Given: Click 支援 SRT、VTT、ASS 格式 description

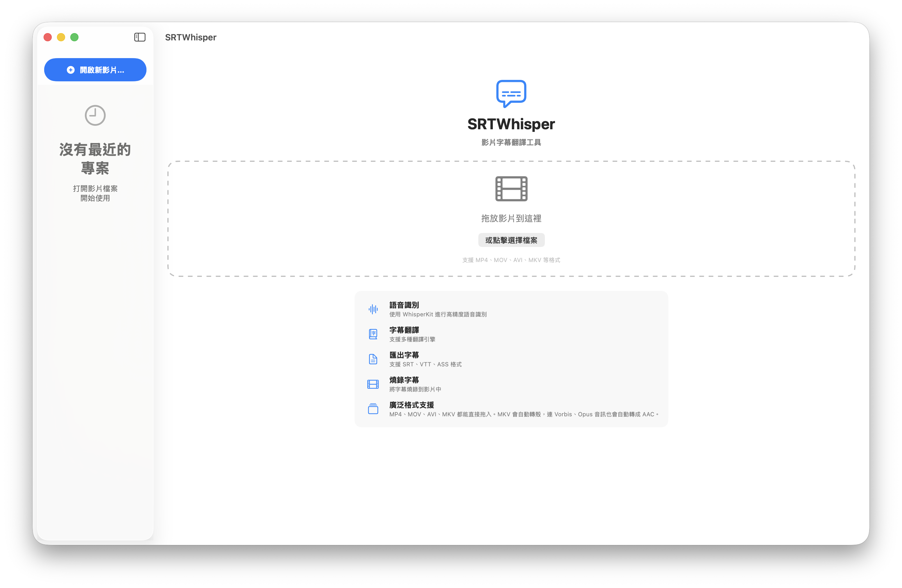Looking at the screenshot, I should pyautogui.click(x=425, y=365).
